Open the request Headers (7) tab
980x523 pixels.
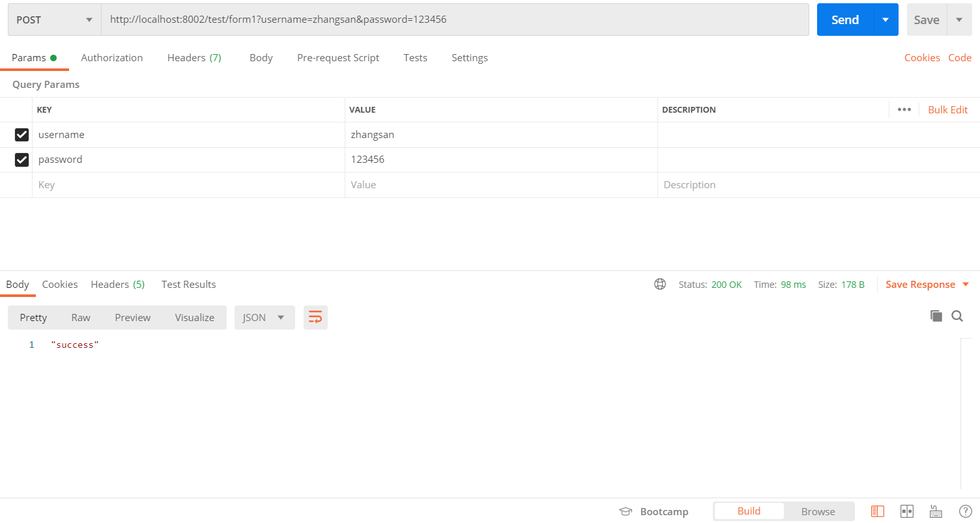[x=194, y=57]
